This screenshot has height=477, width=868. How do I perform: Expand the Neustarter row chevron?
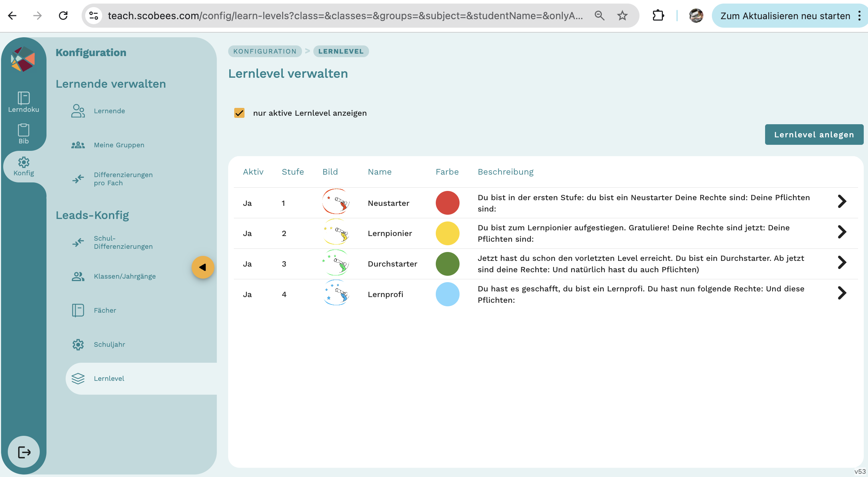[x=842, y=202]
